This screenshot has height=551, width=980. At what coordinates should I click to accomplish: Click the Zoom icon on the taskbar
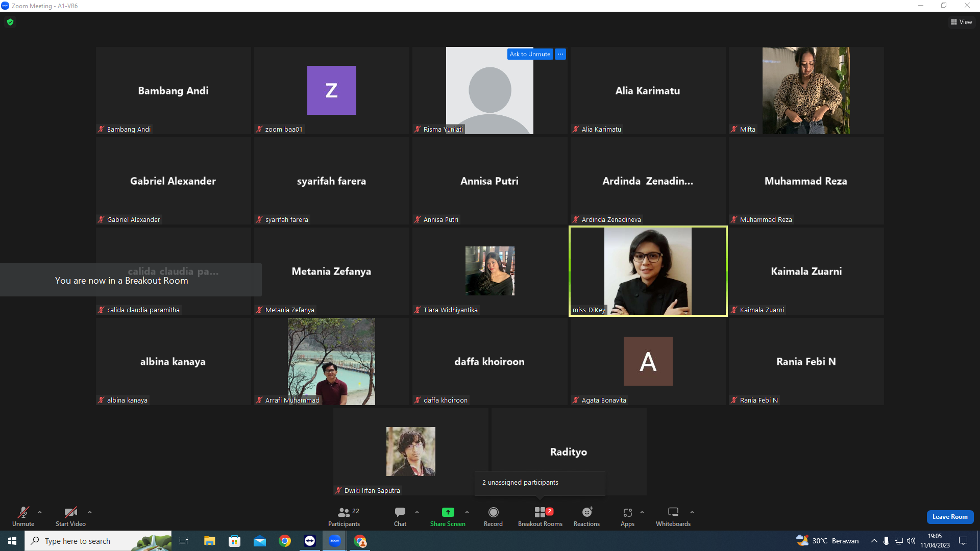point(335,541)
